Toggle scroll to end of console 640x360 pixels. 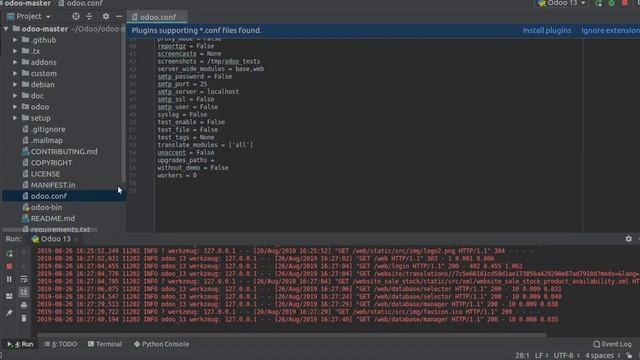click(x=24, y=292)
